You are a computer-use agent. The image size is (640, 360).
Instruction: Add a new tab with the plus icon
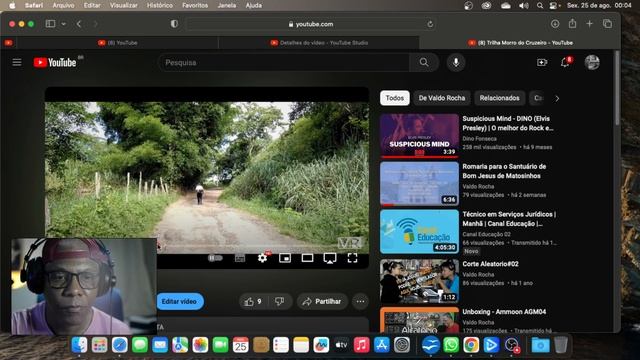(x=589, y=24)
